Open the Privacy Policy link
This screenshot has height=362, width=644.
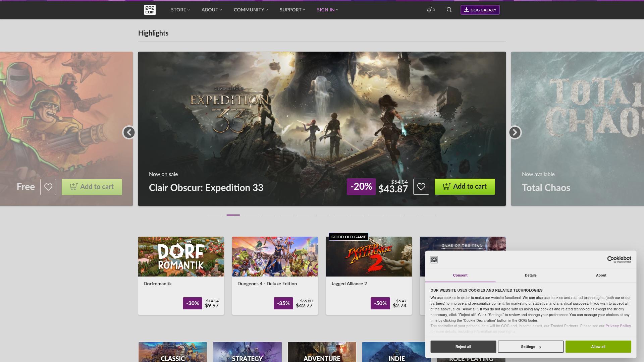tap(618, 326)
